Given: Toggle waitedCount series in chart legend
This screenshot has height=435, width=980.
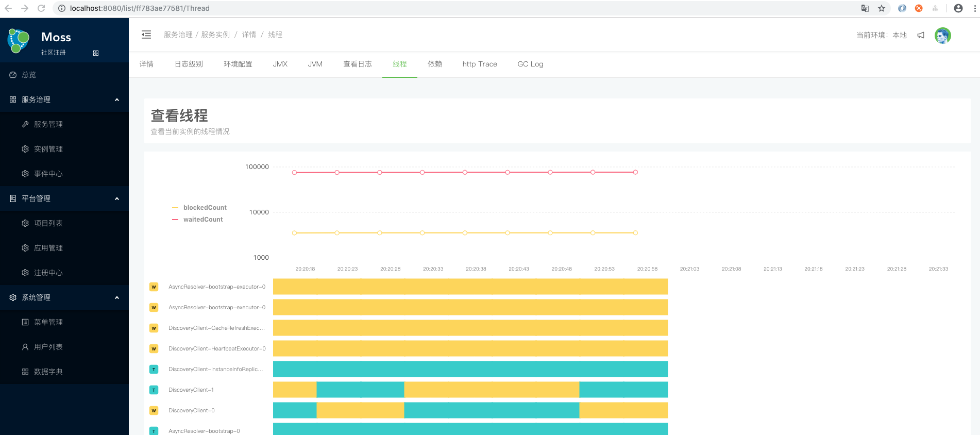Looking at the screenshot, I should click(x=198, y=220).
